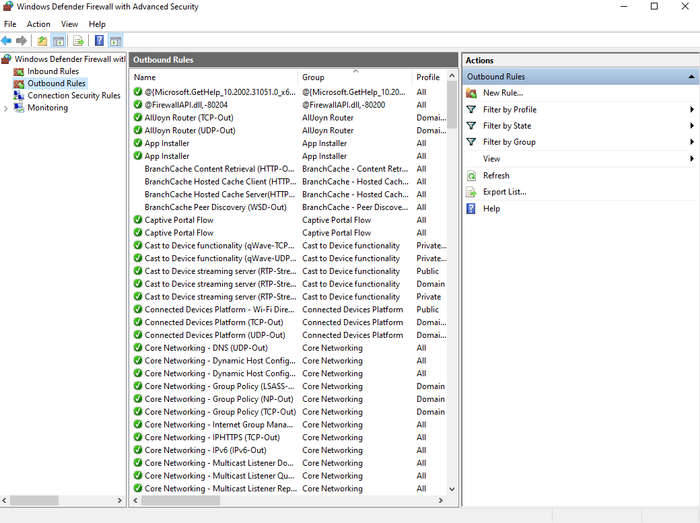Click the Forward arrow toolbar icon
The image size is (700, 523).
click(x=21, y=41)
